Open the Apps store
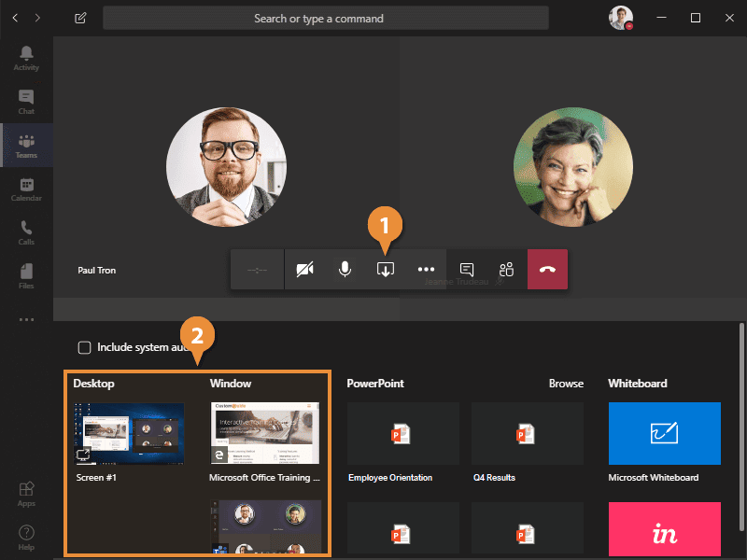 [26, 495]
